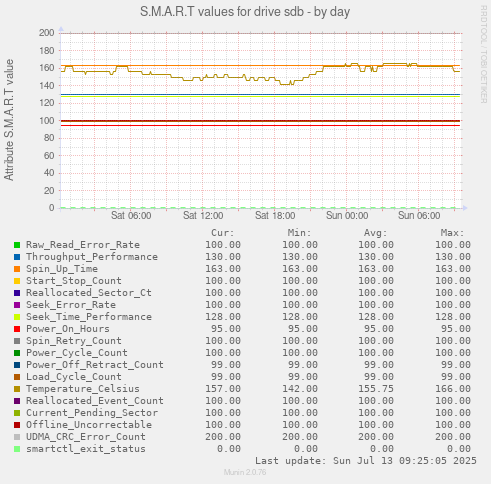Image resolution: width=491 pixels, height=484 pixels.
Task: Click Spin_Up_Time maximum value 163.00
Action: point(453,269)
